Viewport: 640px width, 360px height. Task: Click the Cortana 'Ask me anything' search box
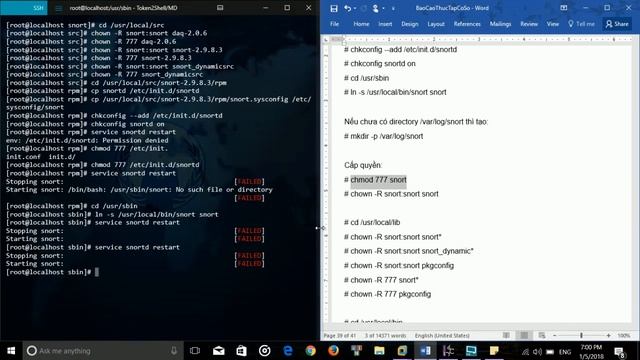coord(102,351)
